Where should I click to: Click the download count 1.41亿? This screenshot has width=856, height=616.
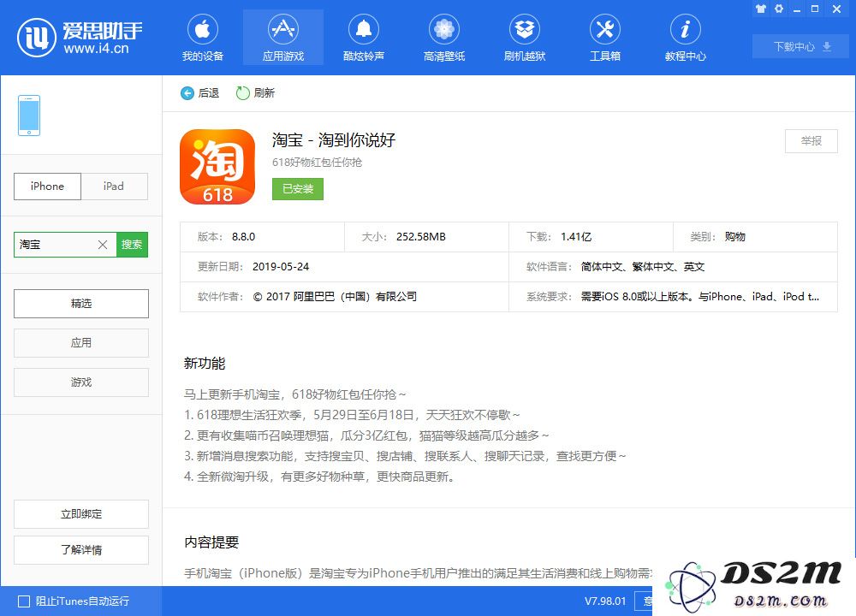(576, 237)
